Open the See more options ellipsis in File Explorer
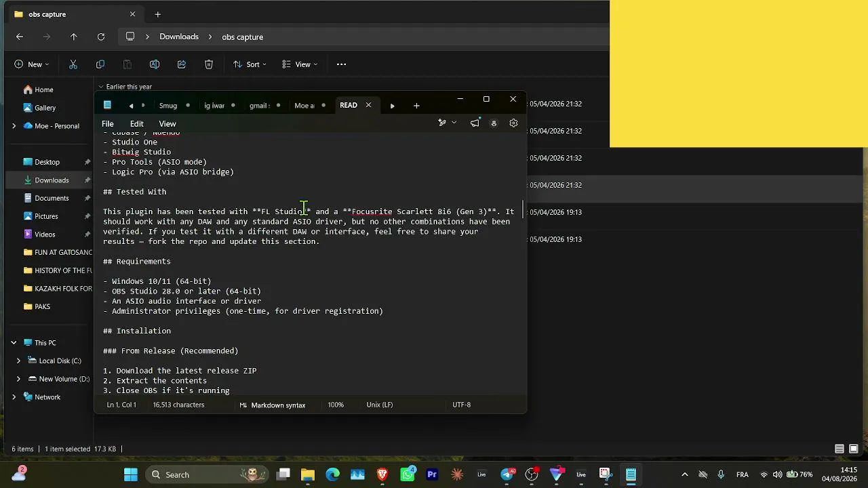 tap(342, 64)
